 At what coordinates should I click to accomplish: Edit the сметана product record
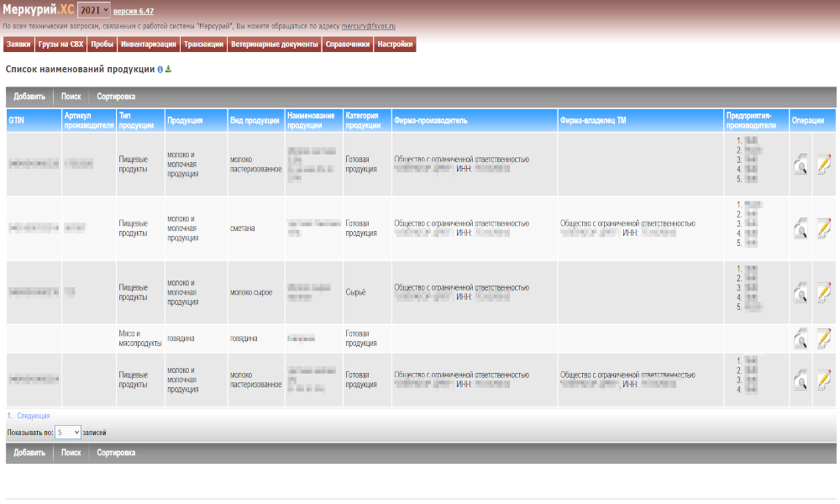tap(824, 228)
